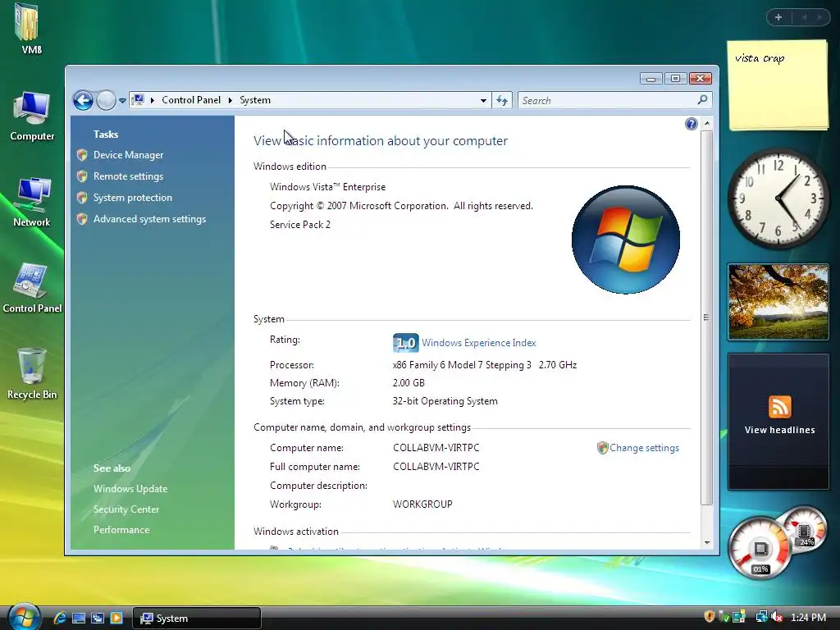Click View headlines in the feed gadget
840x630 pixels.
tap(779, 430)
